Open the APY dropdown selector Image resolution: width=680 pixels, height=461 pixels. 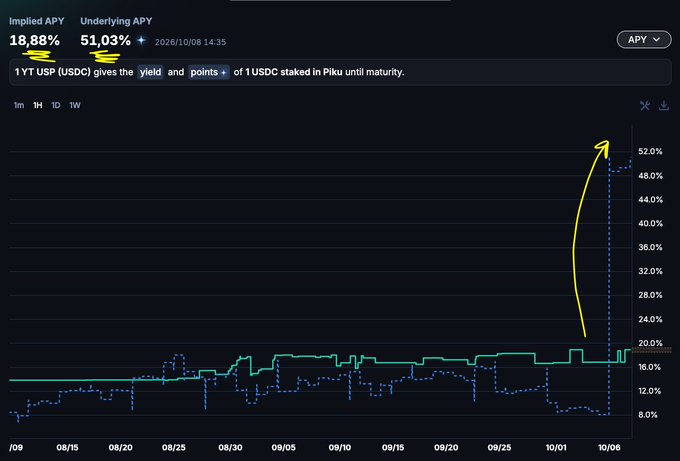click(x=644, y=39)
